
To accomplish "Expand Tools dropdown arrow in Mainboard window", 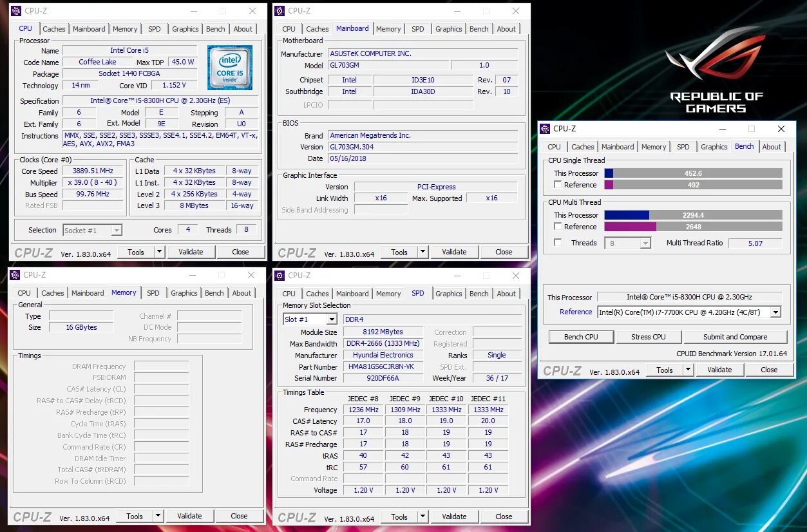I will (x=422, y=252).
